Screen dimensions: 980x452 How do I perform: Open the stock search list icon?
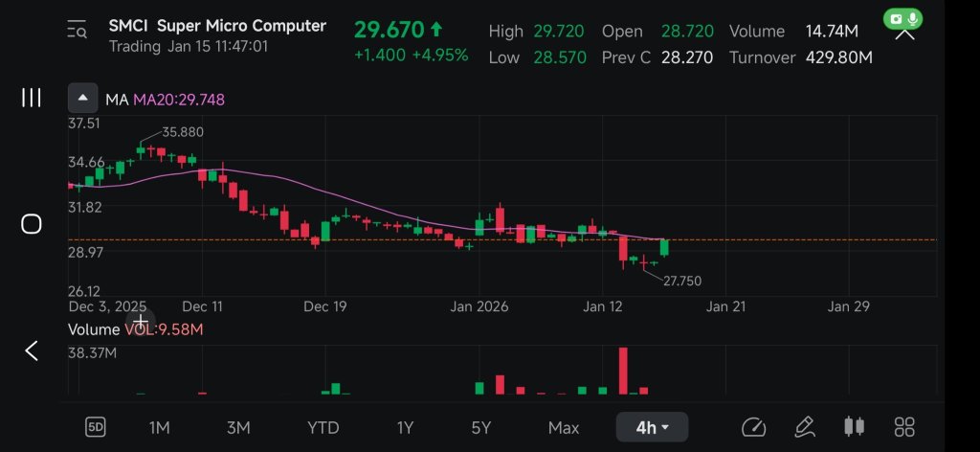click(77, 30)
